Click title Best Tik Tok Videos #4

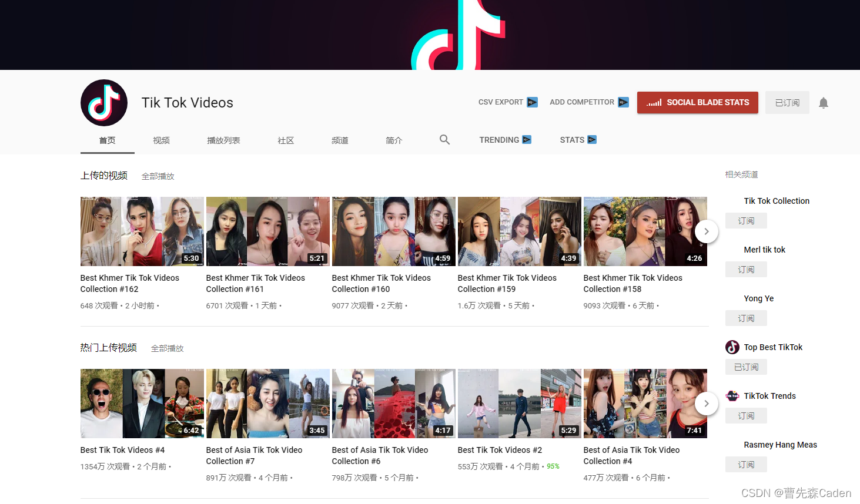(x=122, y=450)
